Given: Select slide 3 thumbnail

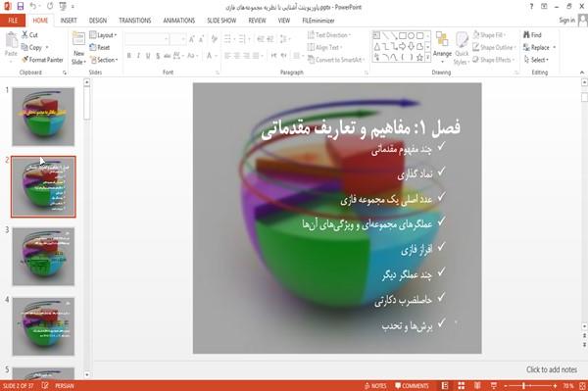Looking at the screenshot, I should [x=43, y=257].
